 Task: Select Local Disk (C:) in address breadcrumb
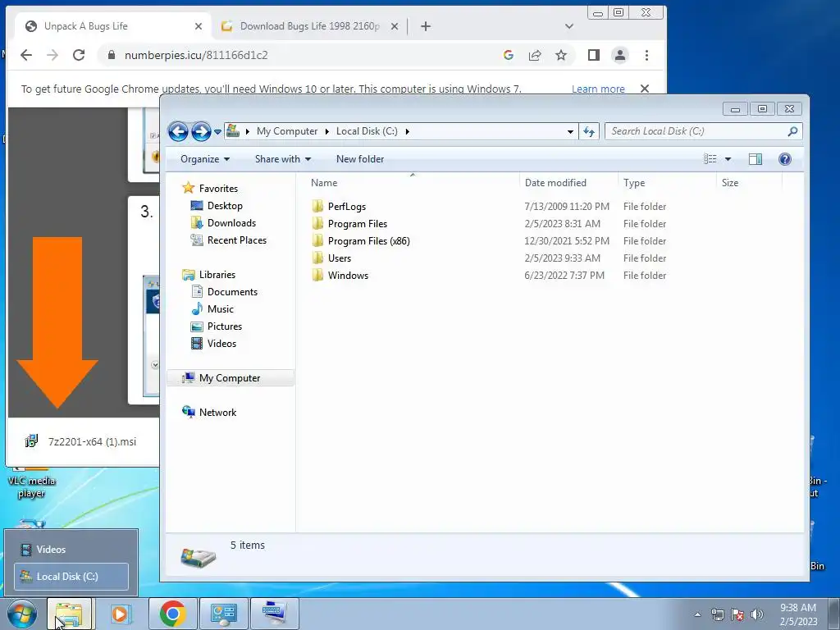367,131
